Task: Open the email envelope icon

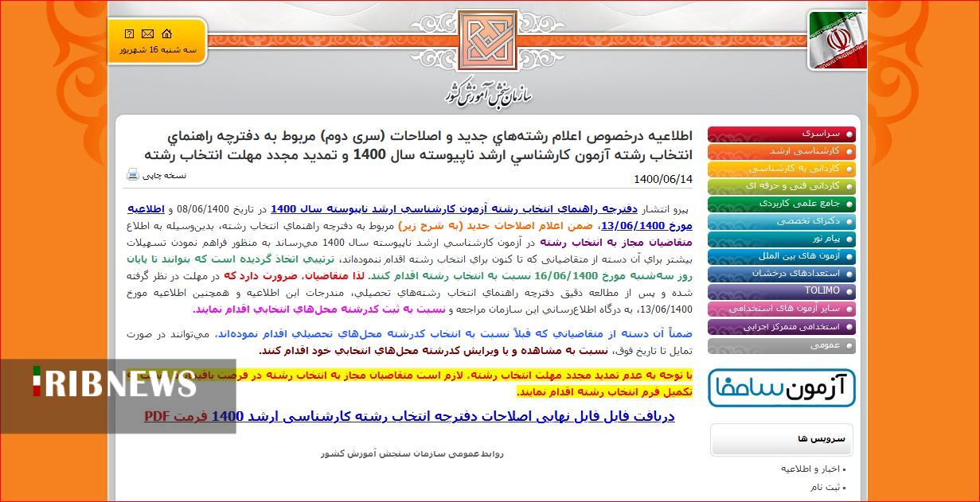Action: click(x=147, y=33)
